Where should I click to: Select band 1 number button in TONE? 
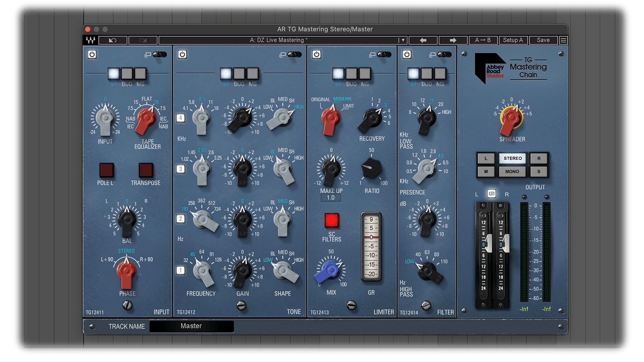181,270
